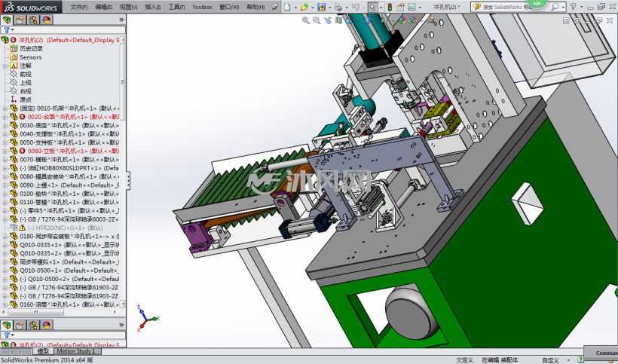
Task: Open the search type dropdown arrow
Action: coord(563,7)
